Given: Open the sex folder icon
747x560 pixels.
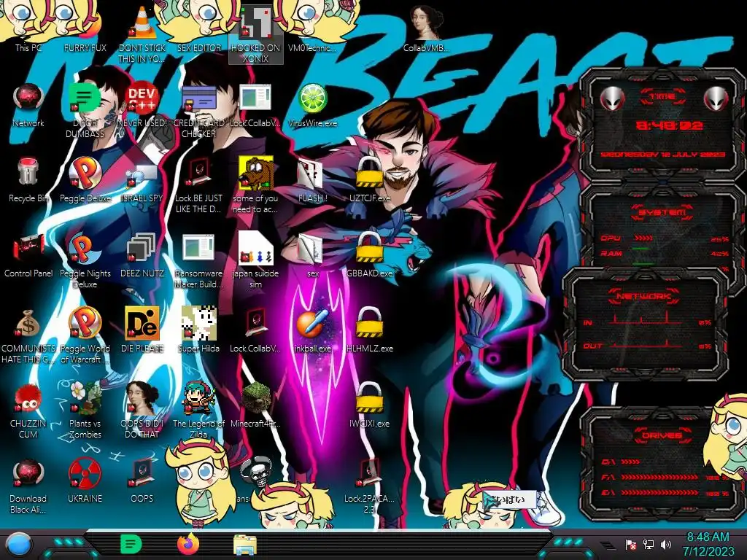Looking at the screenshot, I should pyautogui.click(x=312, y=255).
